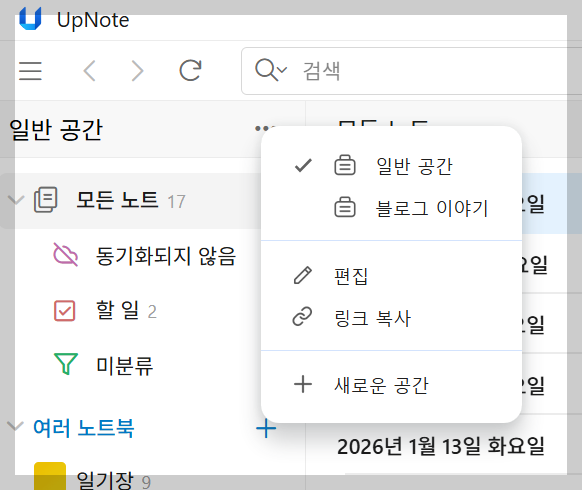Select 일반 공간 space in the menu
582x490 pixels.
392,166
